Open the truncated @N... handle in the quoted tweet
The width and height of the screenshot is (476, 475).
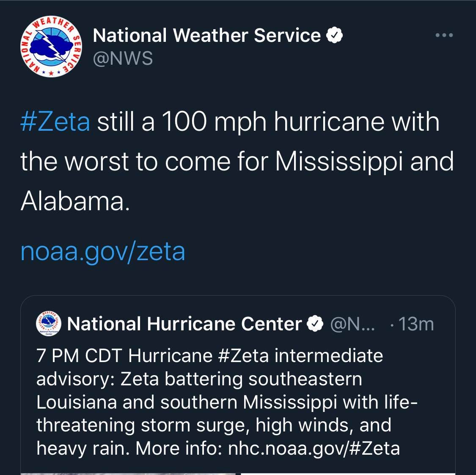[352, 324]
